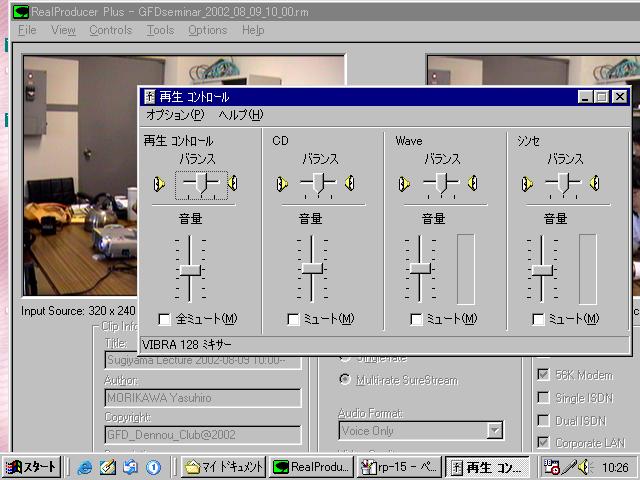
Task: Click the シンセ volume slider thumb
Action: 542,269
